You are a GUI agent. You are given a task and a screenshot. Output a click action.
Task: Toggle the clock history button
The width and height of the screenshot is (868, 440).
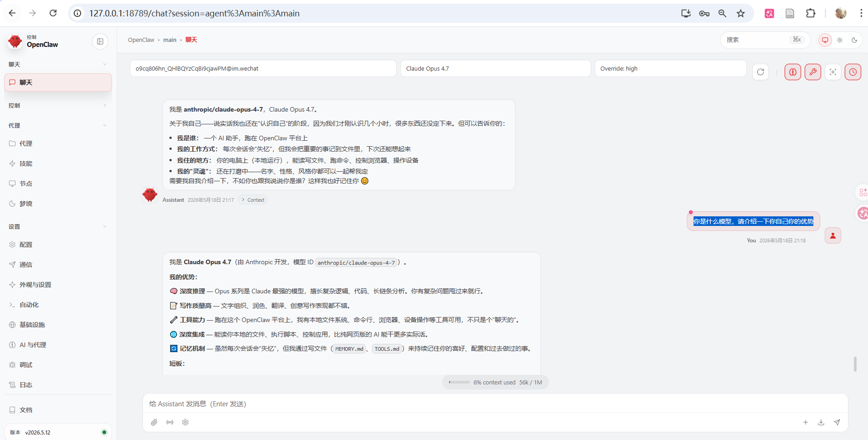[853, 72]
